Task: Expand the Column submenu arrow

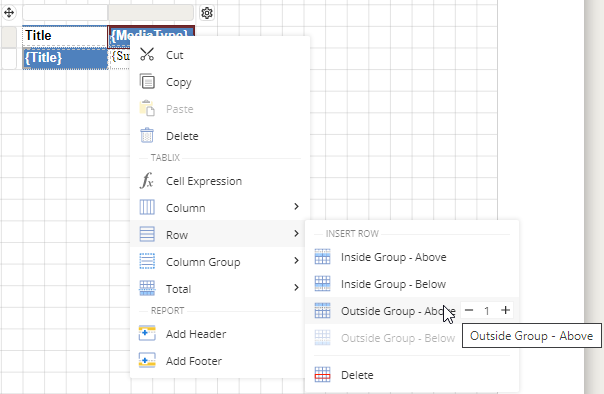Action: coord(296,207)
